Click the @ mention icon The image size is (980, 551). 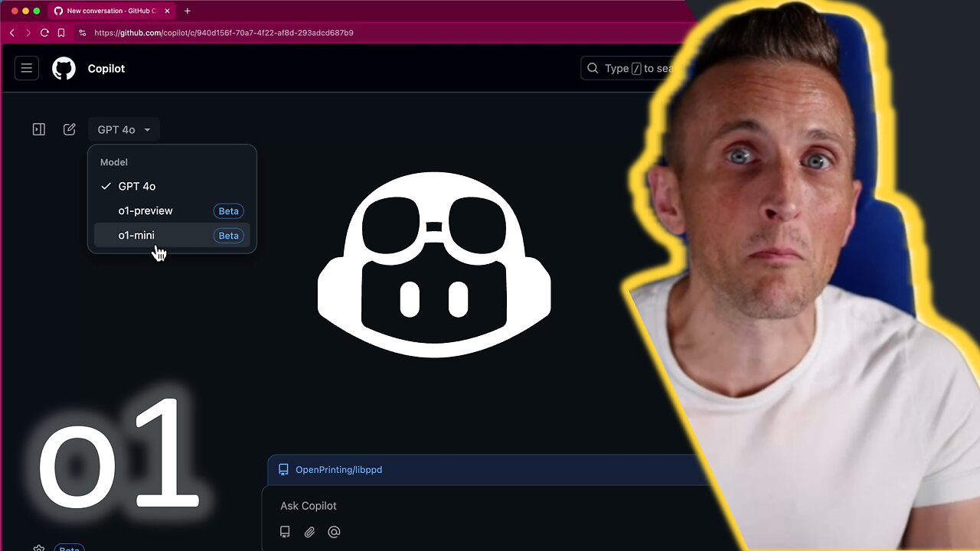(x=334, y=532)
